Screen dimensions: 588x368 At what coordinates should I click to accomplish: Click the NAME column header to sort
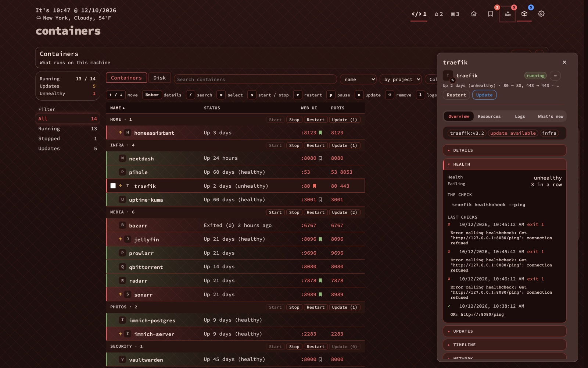[x=117, y=108]
